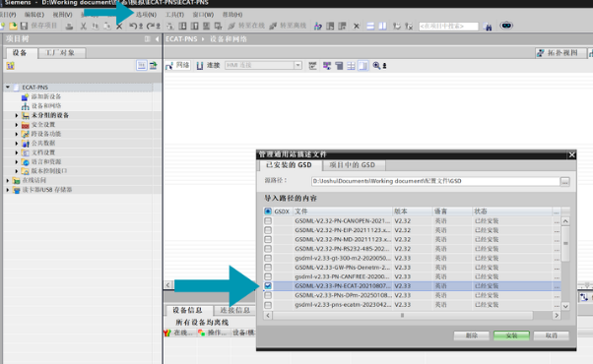Expand Common data (公共数据) node
The width and height of the screenshot is (593, 364).
[17, 143]
